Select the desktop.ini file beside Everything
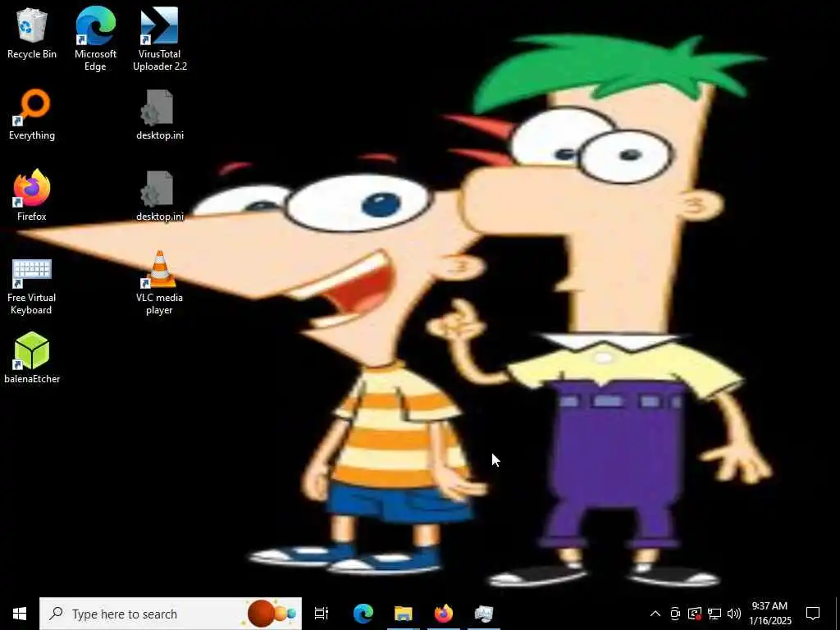840x630 pixels. (160, 115)
